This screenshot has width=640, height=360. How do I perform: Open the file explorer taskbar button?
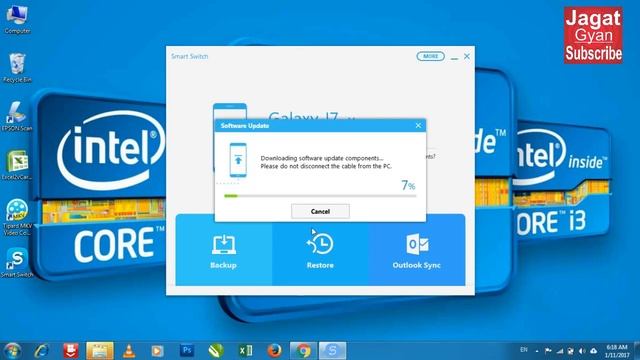(100, 351)
